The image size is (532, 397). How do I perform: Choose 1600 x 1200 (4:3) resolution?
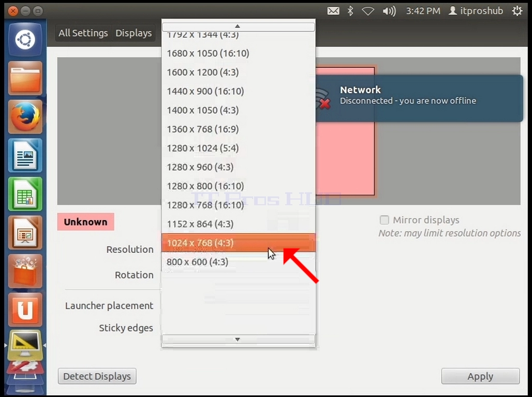tap(238, 72)
